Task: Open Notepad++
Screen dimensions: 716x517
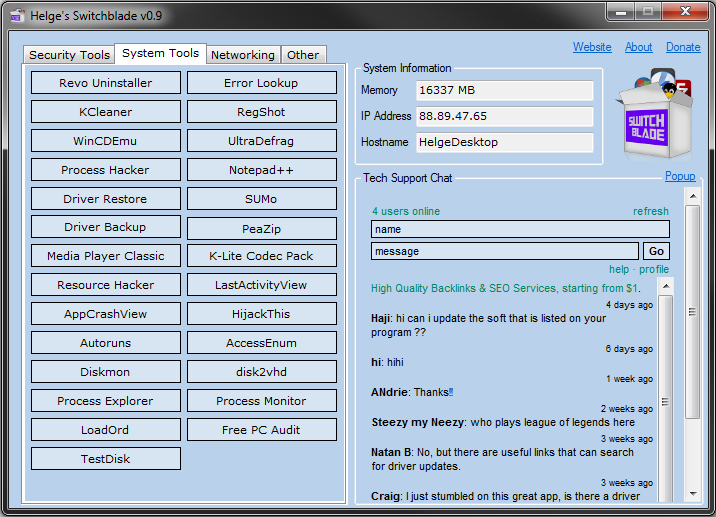Action: (x=261, y=169)
